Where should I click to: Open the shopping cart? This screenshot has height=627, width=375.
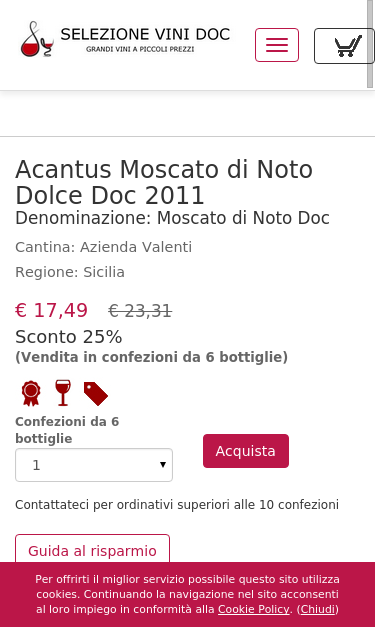click(344, 46)
